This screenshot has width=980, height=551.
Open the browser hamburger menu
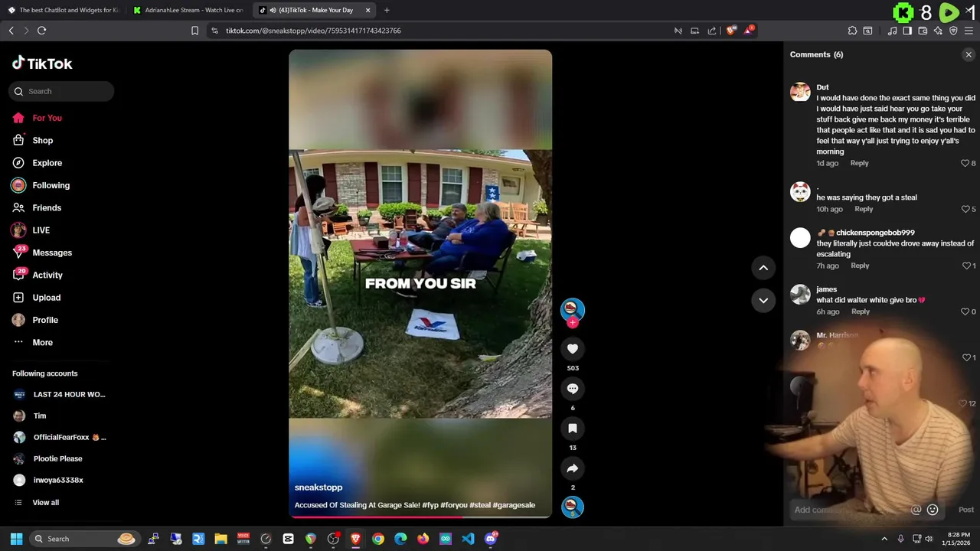tap(969, 31)
